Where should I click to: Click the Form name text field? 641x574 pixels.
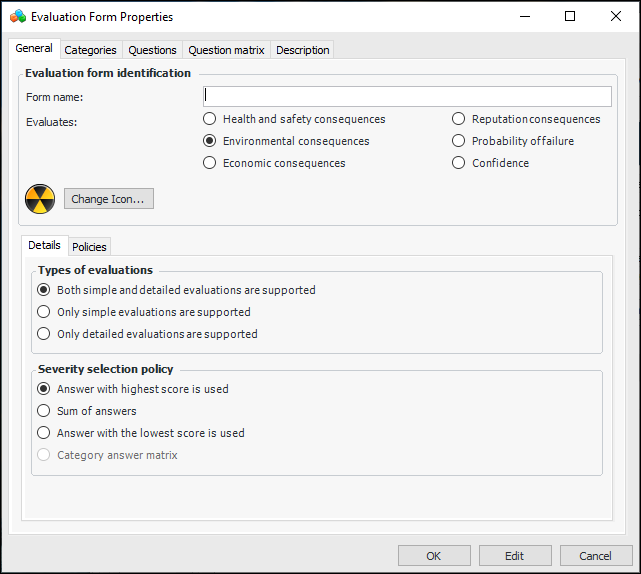coord(407,96)
